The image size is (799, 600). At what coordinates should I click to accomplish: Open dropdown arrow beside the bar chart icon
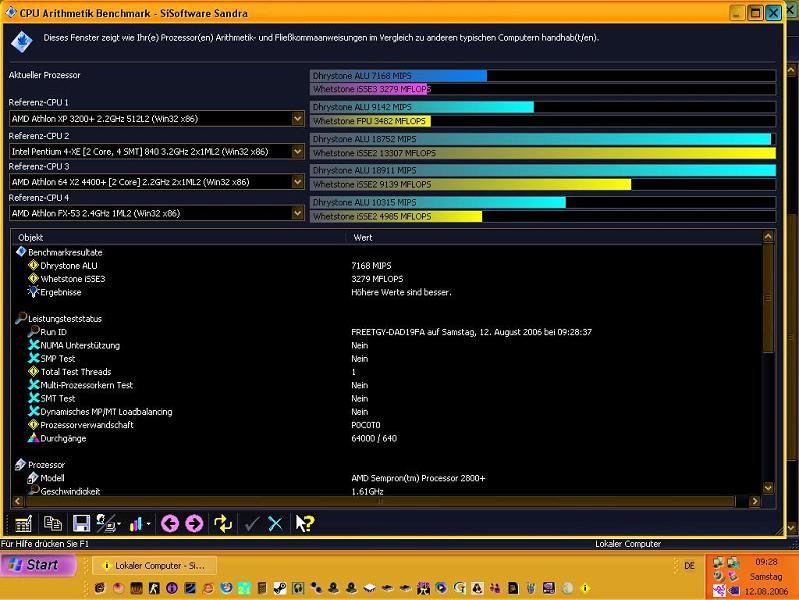pyautogui.click(x=148, y=524)
